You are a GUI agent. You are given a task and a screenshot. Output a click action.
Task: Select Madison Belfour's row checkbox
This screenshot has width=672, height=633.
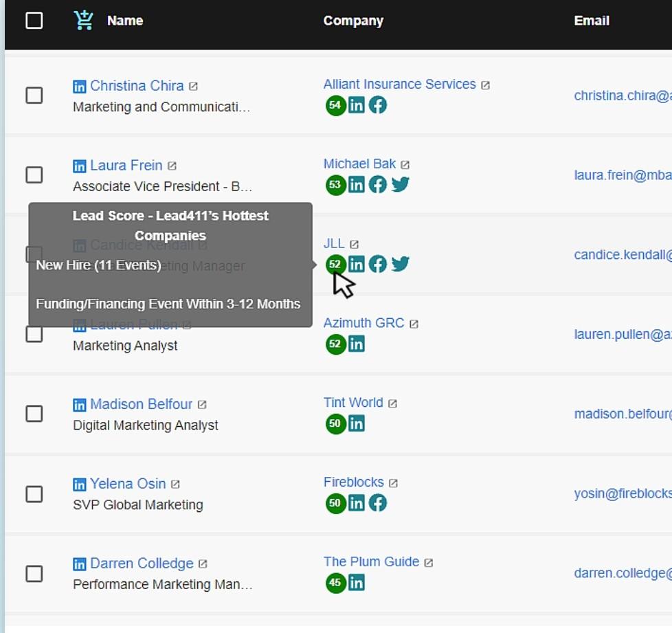pyautogui.click(x=34, y=414)
